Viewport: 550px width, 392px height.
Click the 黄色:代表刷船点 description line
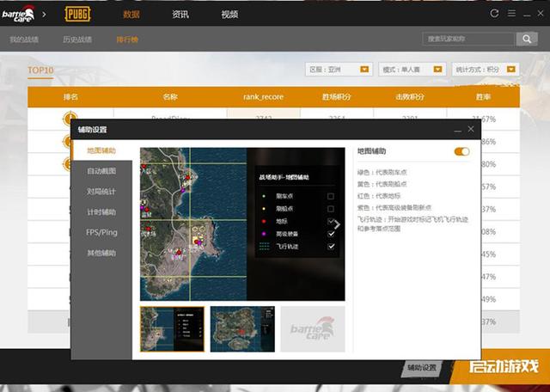382,184
